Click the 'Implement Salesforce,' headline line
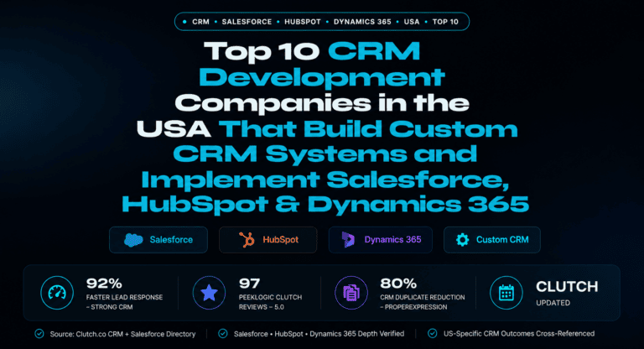Screen dimensions: 644x349 325,180
